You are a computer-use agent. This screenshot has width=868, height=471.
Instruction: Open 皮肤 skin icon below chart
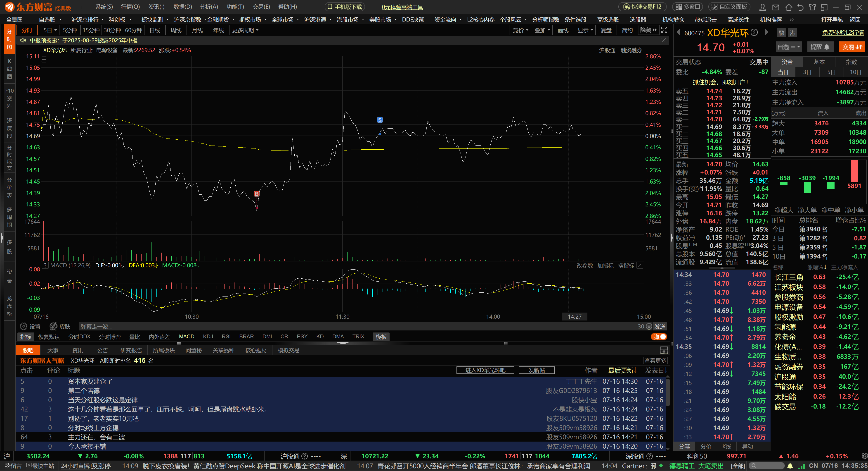tap(53, 326)
